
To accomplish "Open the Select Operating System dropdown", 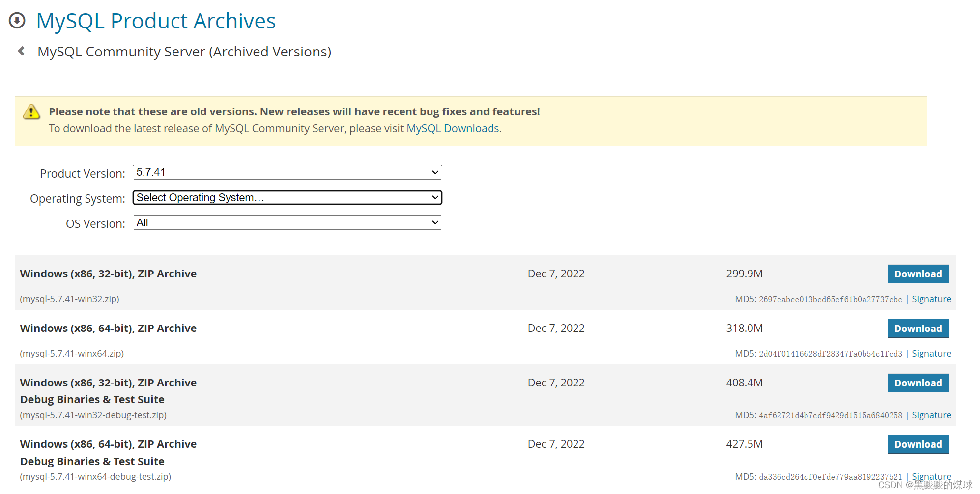I will pyautogui.click(x=287, y=197).
